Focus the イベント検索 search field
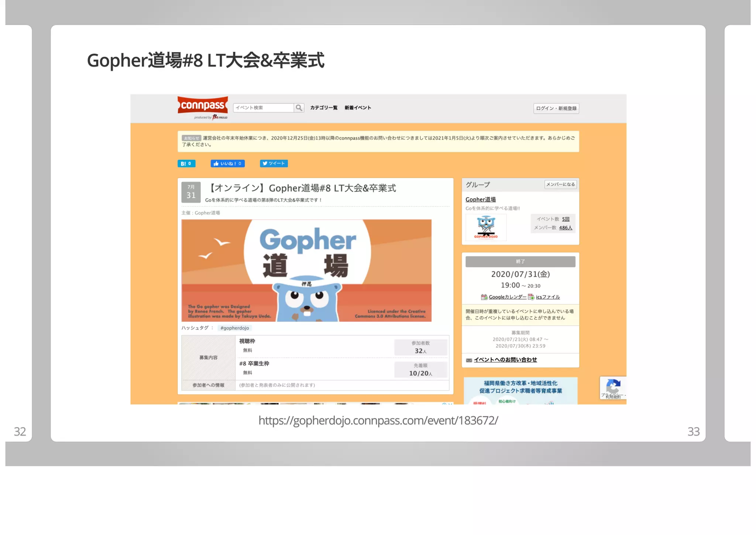 click(x=264, y=108)
